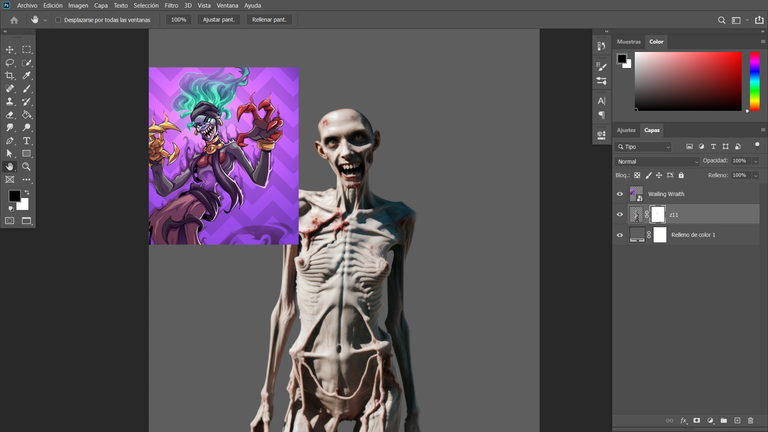The width and height of the screenshot is (768, 432).
Task: Open the Capa menu
Action: pyautogui.click(x=101, y=5)
